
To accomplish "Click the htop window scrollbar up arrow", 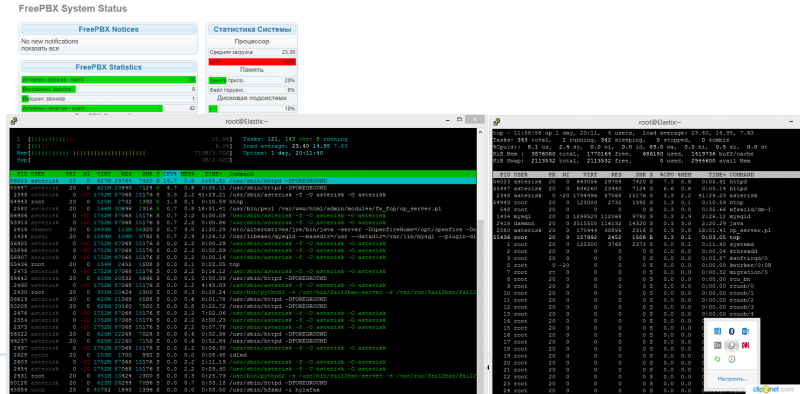I will (x=481, y=131).
